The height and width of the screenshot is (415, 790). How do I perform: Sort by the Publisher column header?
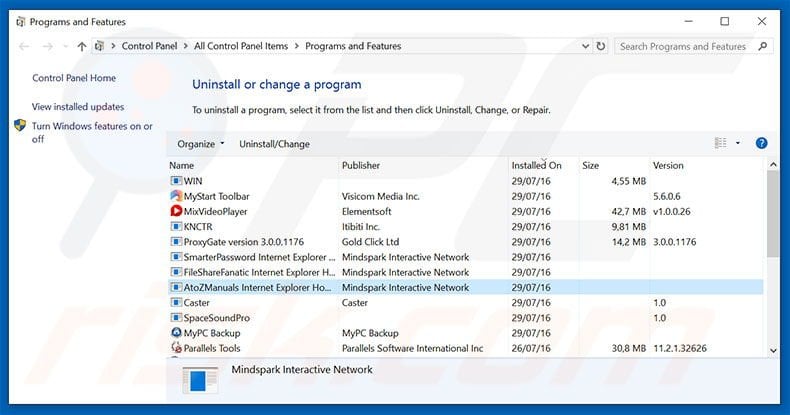360,165
